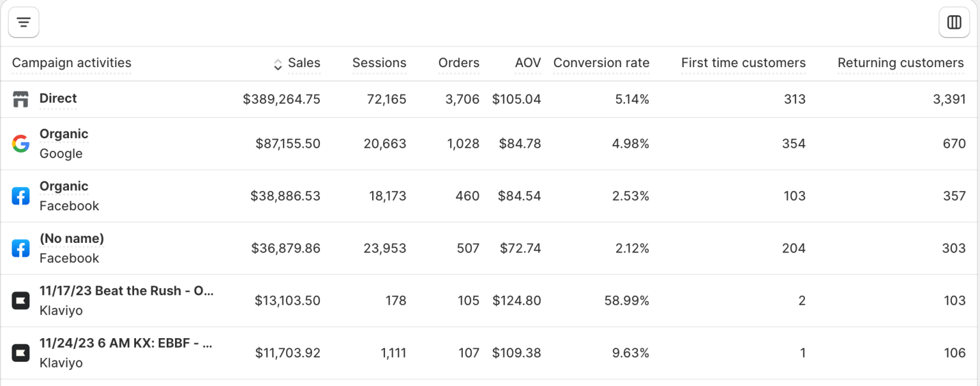The width and height of the screenshot is (980, 386).
Task: Open the Direct campaign link
Action: [x=58, y=98]
